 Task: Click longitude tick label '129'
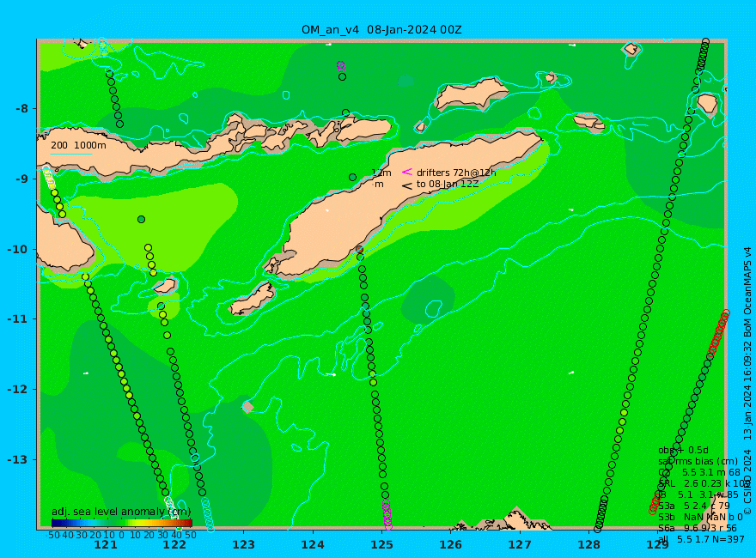point(658,545)
